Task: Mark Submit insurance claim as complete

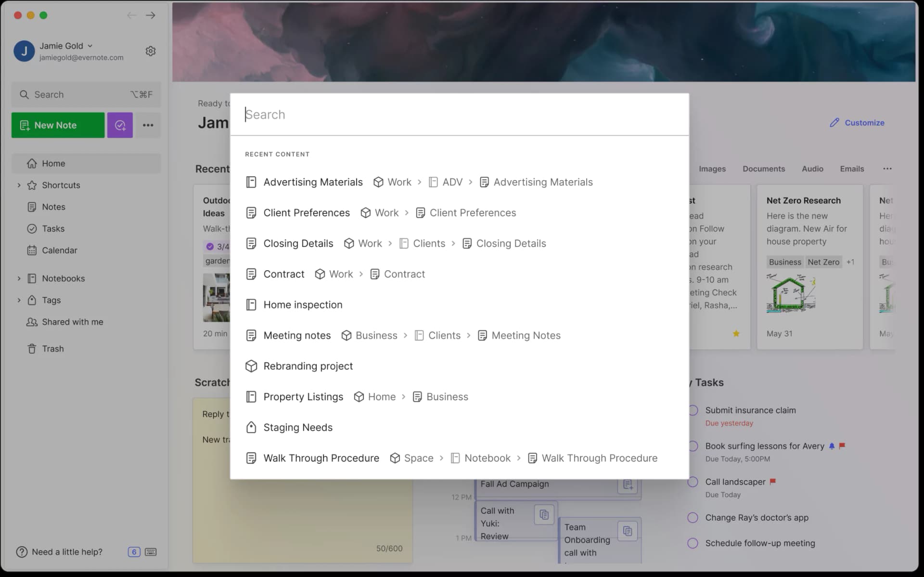Action: pyautogui.click(x=693, y=410)
